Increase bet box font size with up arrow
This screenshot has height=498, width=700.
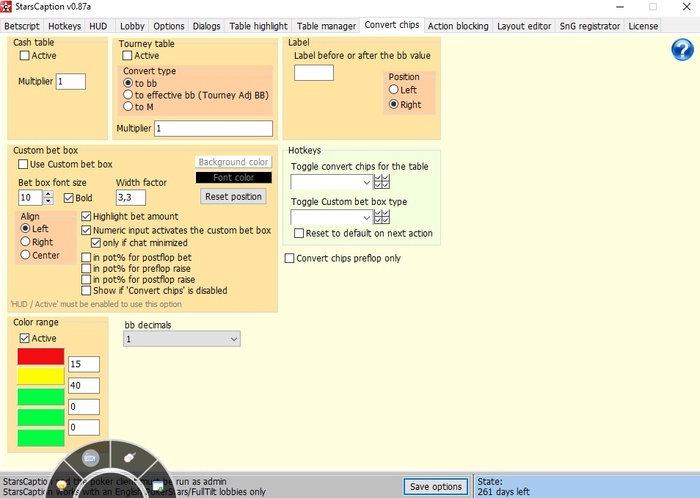(48, 194)
